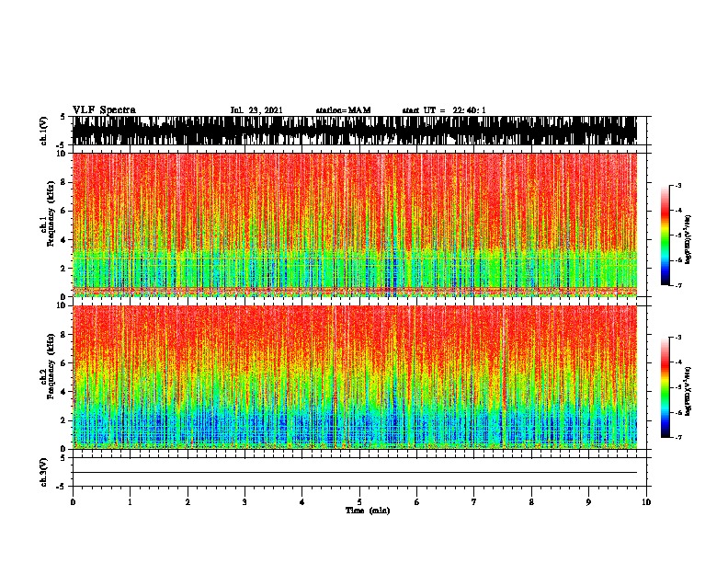Click the ch.1 color scale bar
Viewport: 728px width, 563px height.
(x=665, y=236)
